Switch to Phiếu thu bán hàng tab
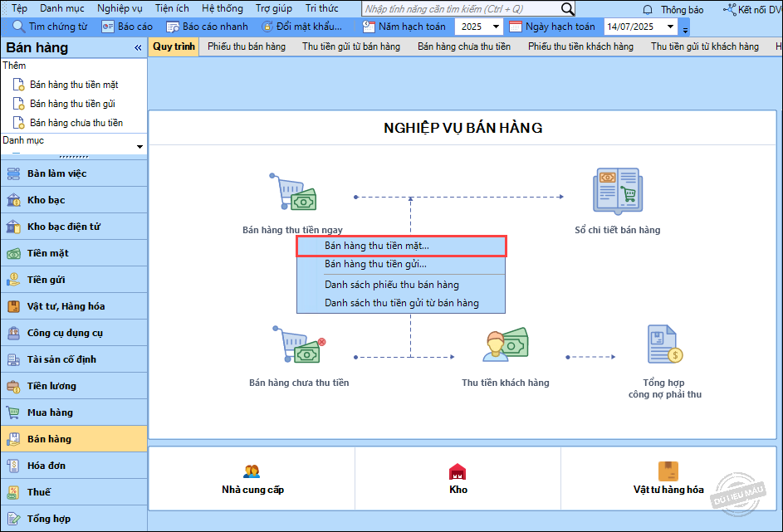The image size is (783, 532). click(247, 46)
